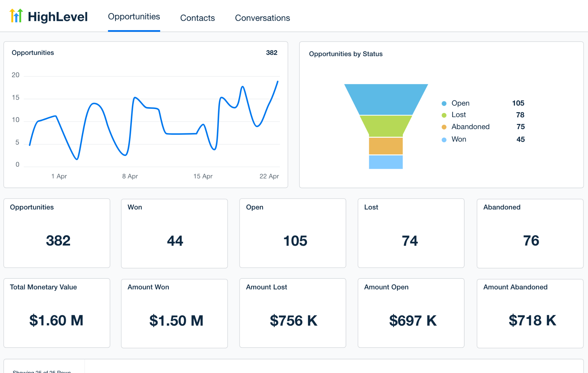Click the Showing 25 of 25 Rows link
The width and height of the screenshot is (588, 373).
[x=42, y=371]
